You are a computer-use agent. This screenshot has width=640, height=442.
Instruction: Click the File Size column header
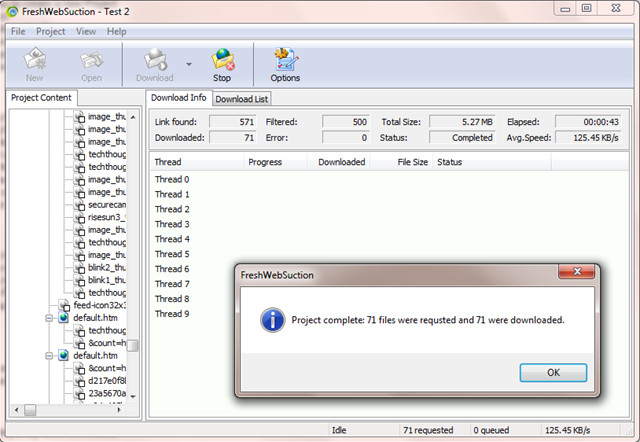pos(400,162)
